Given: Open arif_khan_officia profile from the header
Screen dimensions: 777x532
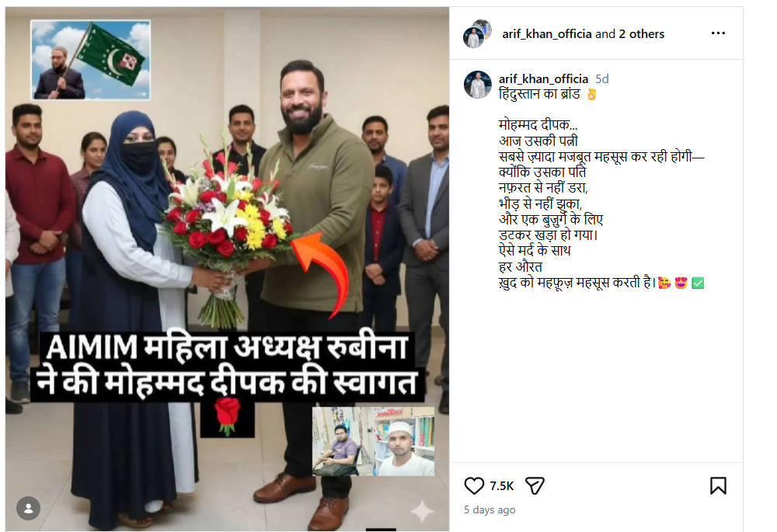Looking at the screenshot, I should pyautogui.click(x=547, y=33).
